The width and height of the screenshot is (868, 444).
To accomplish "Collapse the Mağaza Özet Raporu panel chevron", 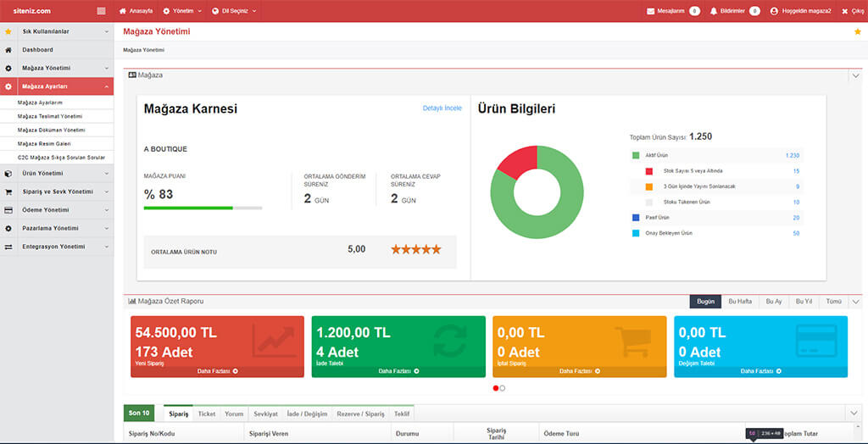I will point(855,302).
